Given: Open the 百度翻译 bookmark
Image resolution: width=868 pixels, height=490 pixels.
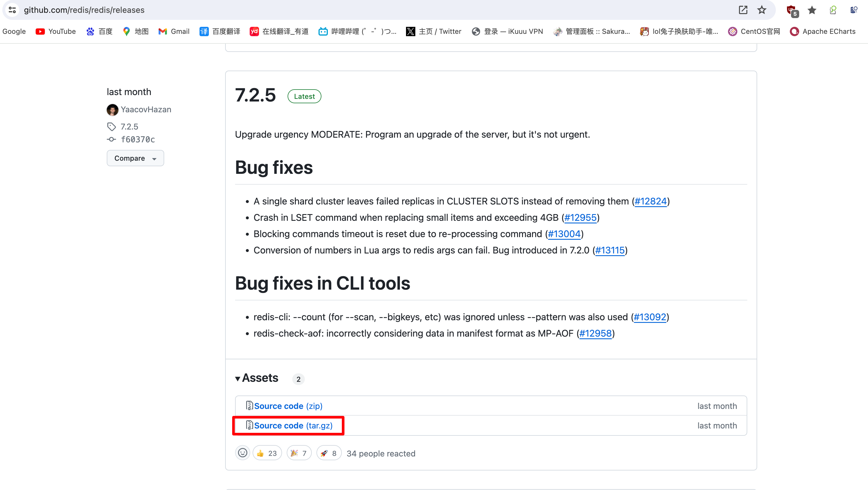Looking at the screenshot, I should click(220, 31).
